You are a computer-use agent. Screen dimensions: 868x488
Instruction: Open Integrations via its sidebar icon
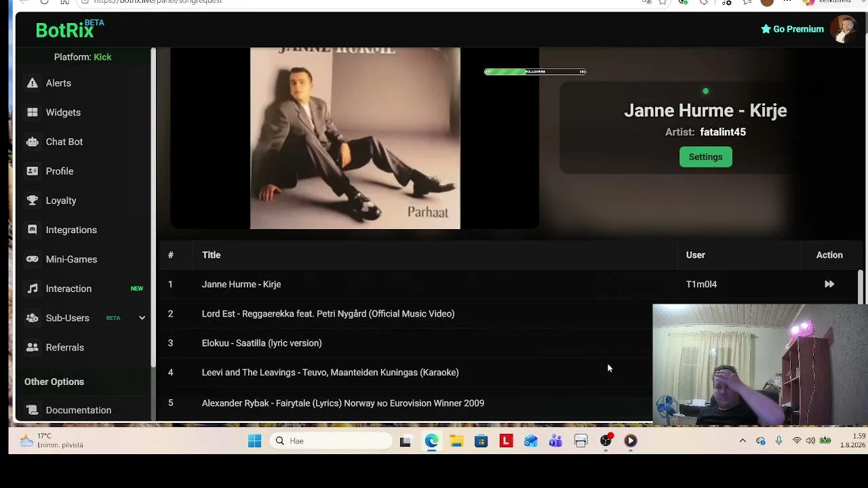click(x=32, y=230)
